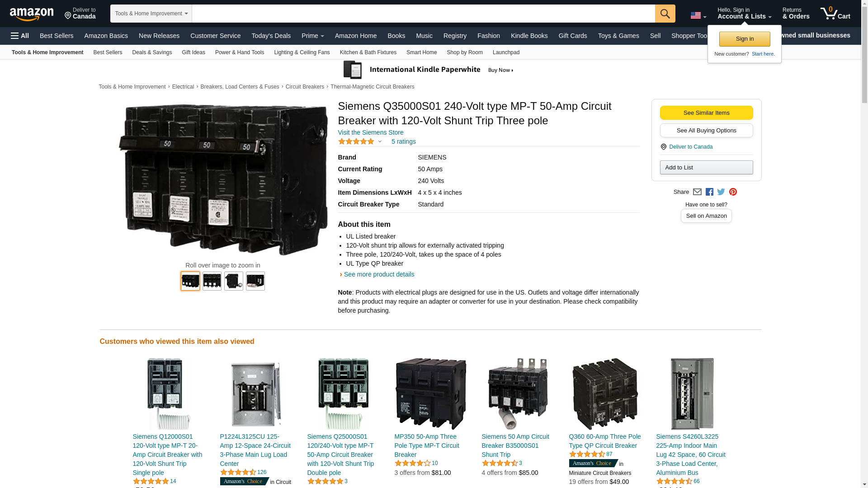
Task: Expand See more product details
Action: tap(378, 274)
